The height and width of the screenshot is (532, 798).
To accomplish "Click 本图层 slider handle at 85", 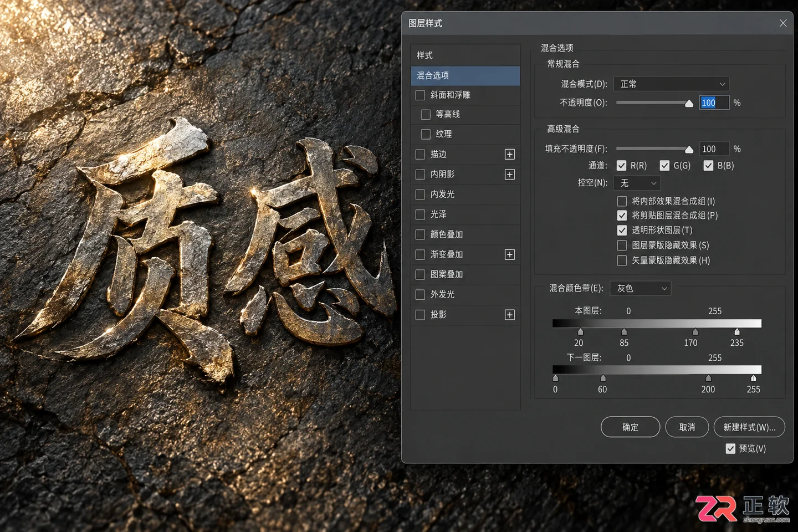I will click(624, 332).
